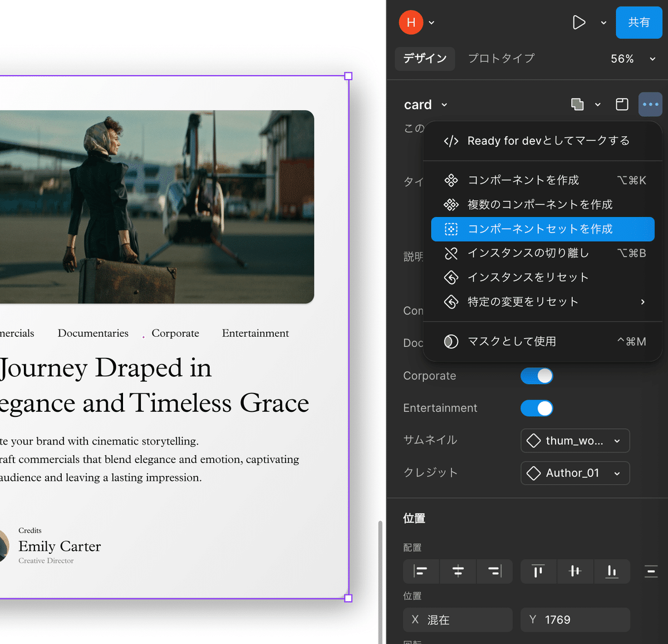Screen dimensions: 668x644
Task: Switch to the プロトタイプ tab
Action: pyautogui.click(x=501, y=58)
